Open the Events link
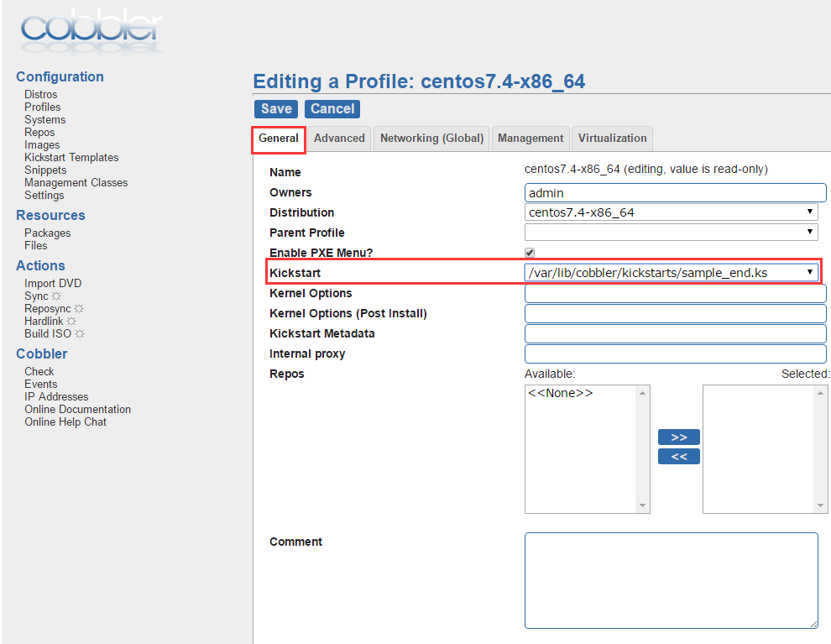The height and width of the screenshot is (644, 831). click(41, 385)
